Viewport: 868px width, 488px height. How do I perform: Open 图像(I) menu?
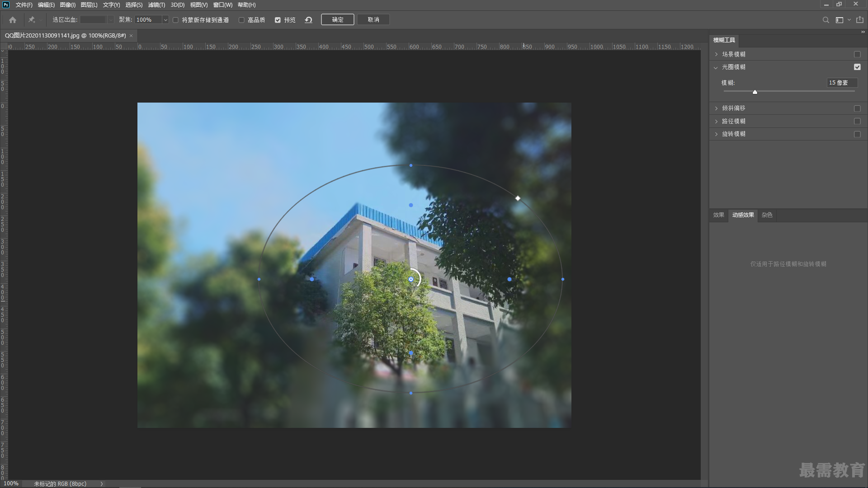point(68,5)
